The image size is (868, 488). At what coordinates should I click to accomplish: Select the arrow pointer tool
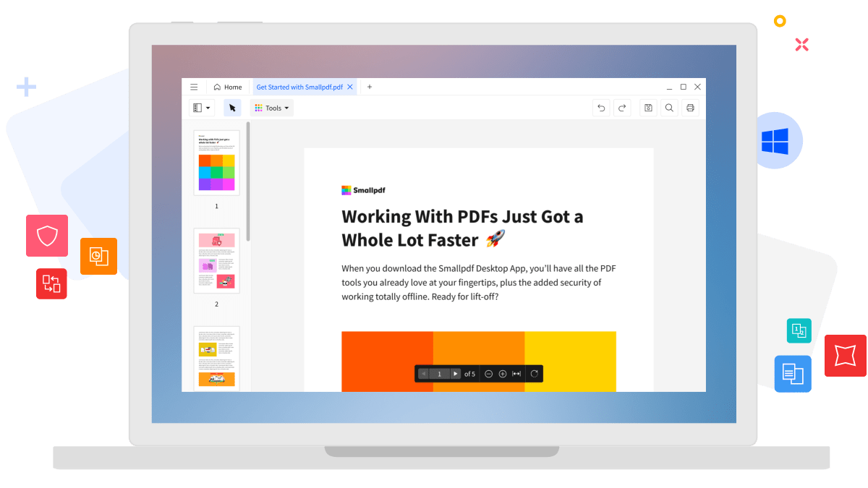(x=232, y=108)
